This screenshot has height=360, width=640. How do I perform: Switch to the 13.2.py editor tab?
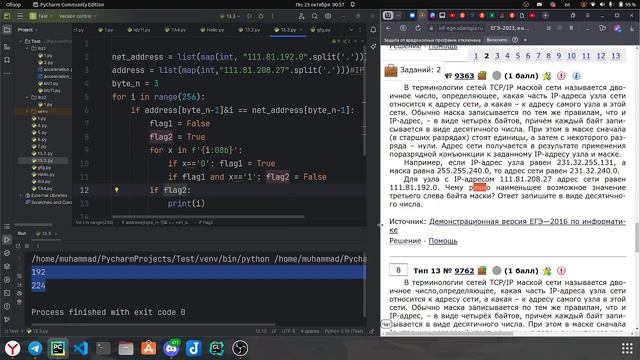[249, 30]
